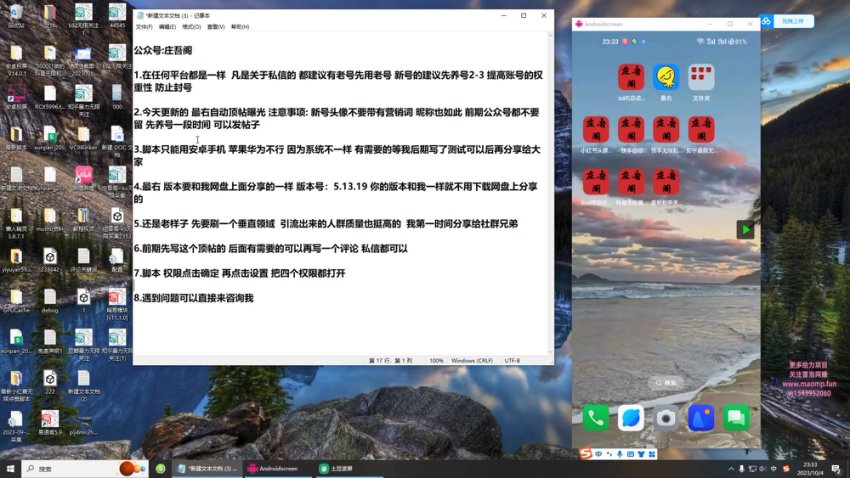850x478 pixels.
Task: Open the 文件(F) menu in Notepad
Action: [144, 27]
